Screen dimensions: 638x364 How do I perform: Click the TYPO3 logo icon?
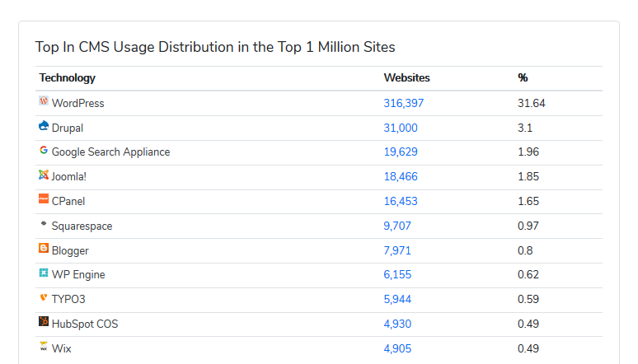pos(44,297)
